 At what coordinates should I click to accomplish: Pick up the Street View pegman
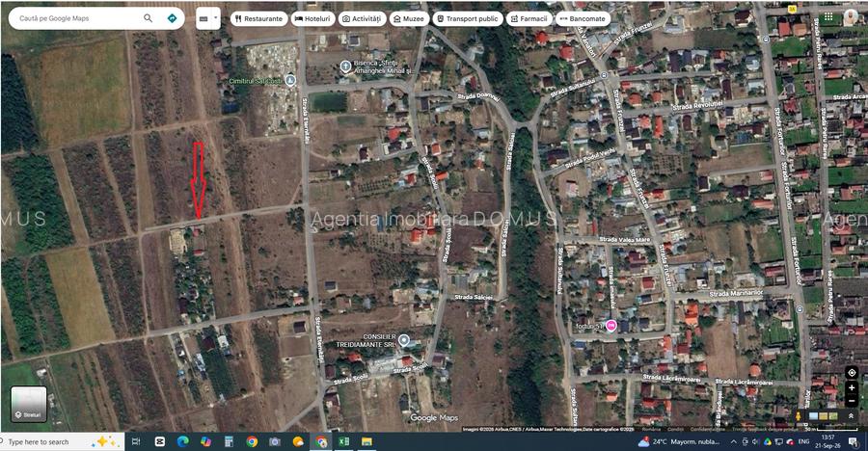pyautogui.click(x=799, y=416)
